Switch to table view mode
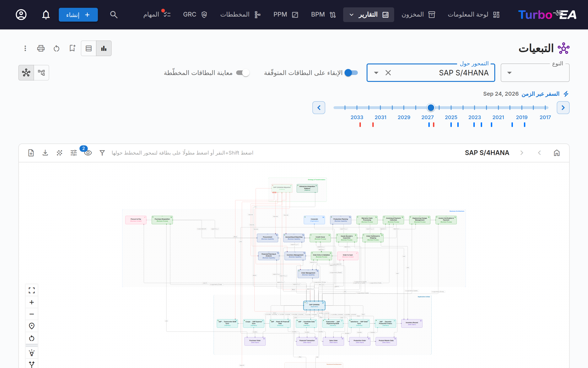The image size is (588, 368). tap(89, 48)
